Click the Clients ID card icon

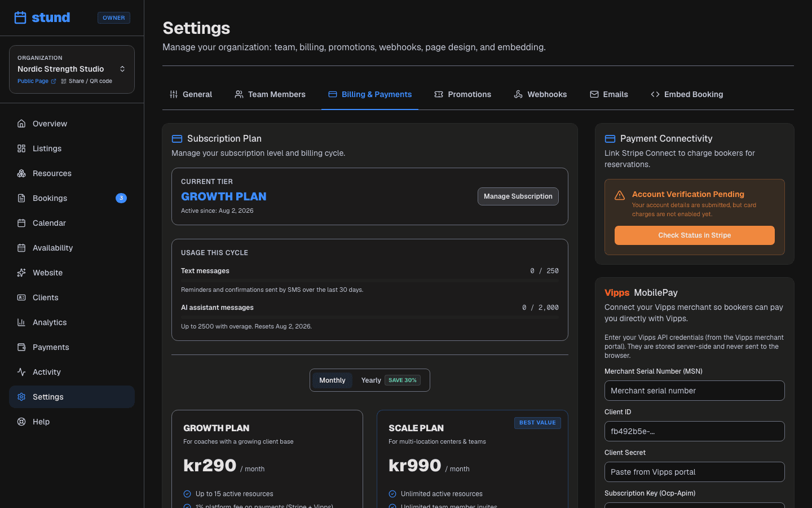click(21, 297)
